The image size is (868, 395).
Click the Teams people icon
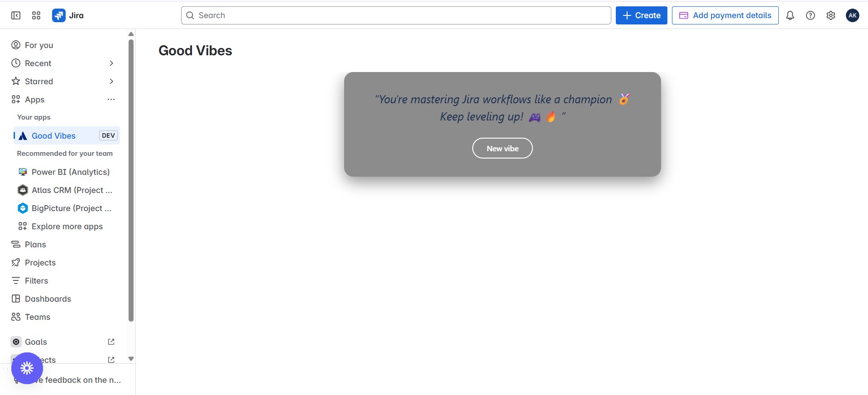coord(16,317)
